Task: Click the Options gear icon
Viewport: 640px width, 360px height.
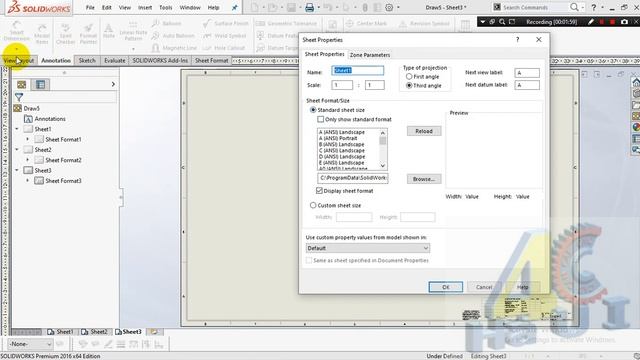Action: pyautogui.click(x=389, y=7)
